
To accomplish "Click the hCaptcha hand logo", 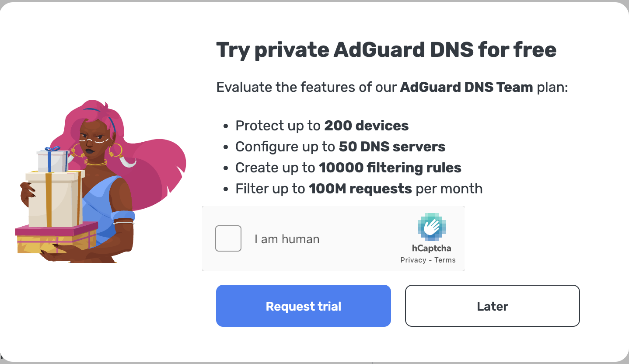I will 431,228.
